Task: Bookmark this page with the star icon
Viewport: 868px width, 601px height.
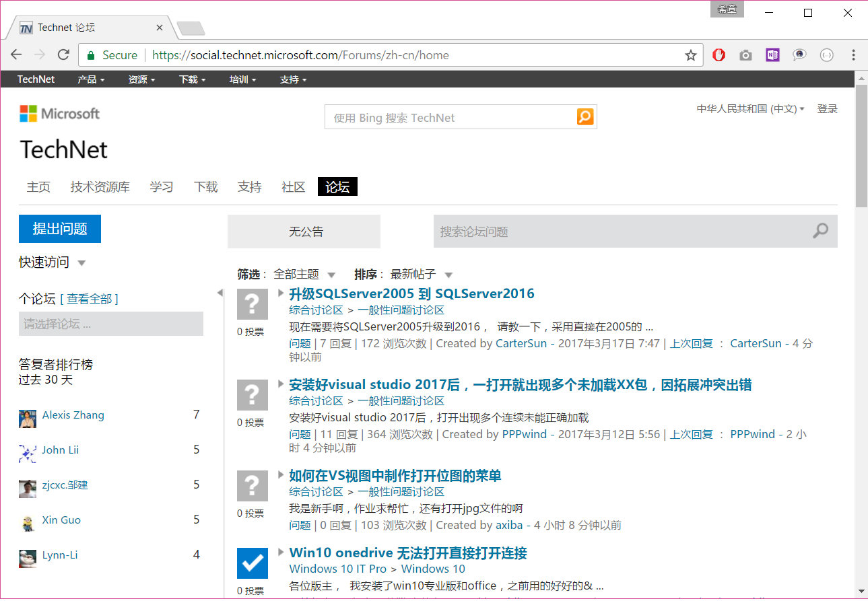Action: tap(690, 55)
